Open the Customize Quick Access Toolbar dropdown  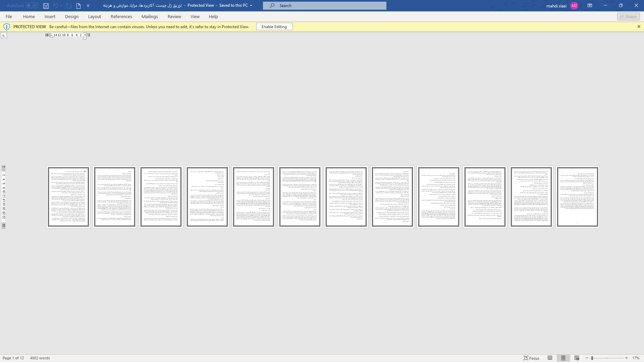click(88, 6)
